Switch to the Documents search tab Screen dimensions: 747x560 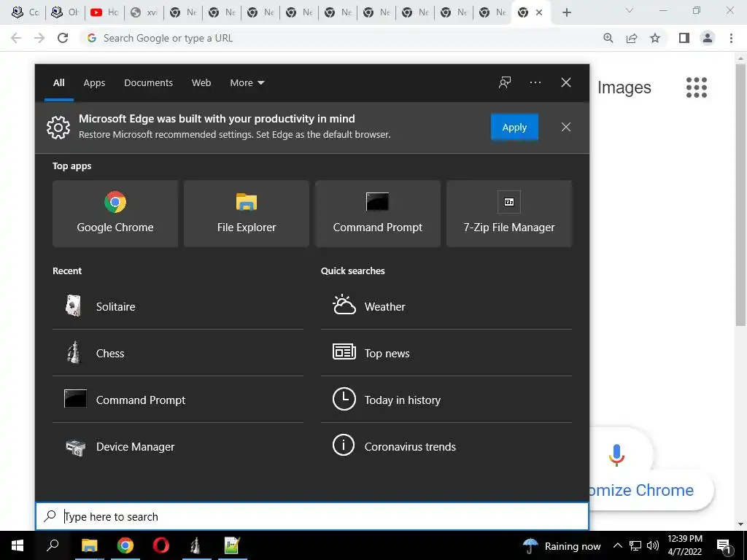[x=148, y=83]
